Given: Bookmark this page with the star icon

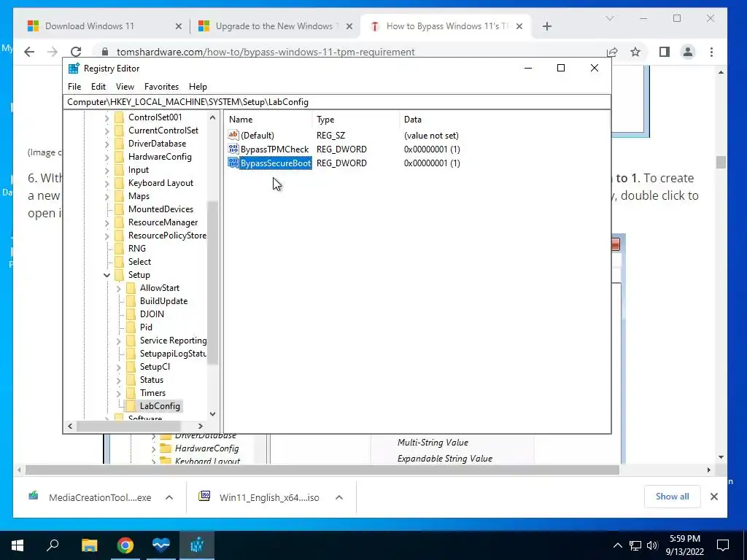Looking at the screenshot, I should coord(635,52).
